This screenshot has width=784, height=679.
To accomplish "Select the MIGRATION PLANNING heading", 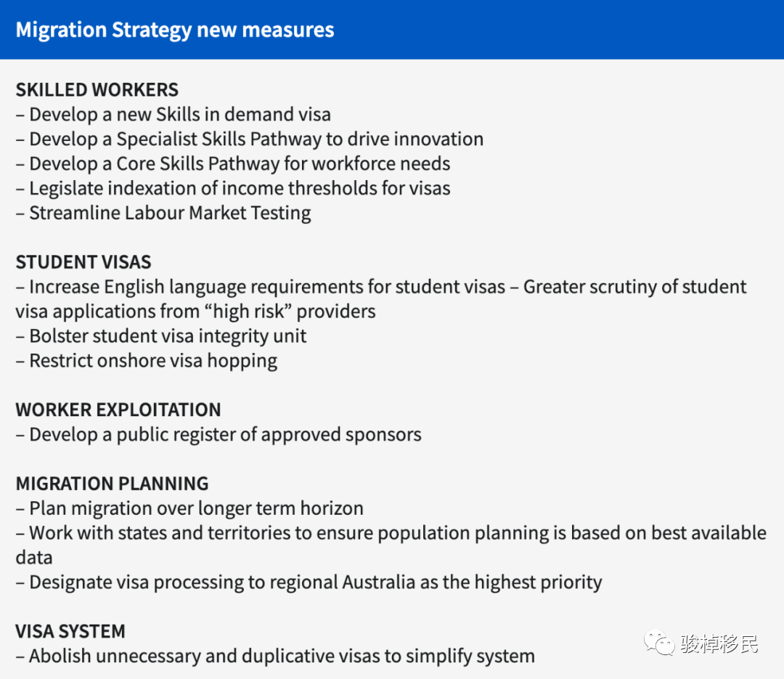I will pyautogui.click(x=112, y=484).
